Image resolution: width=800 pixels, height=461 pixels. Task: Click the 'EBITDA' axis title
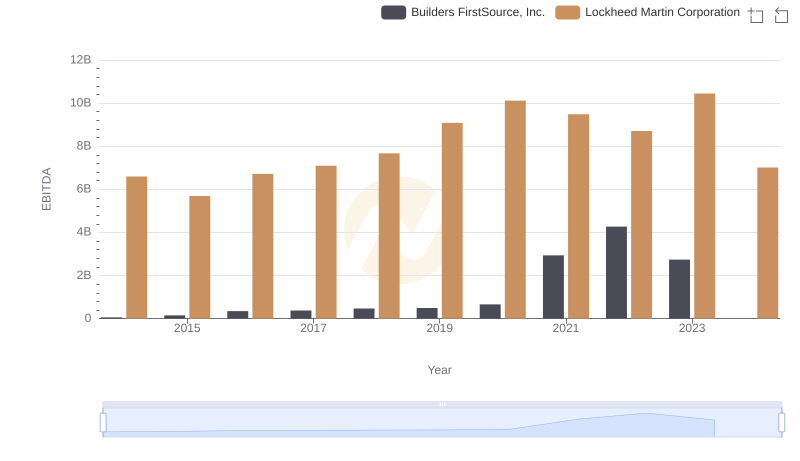coord(46,189)
